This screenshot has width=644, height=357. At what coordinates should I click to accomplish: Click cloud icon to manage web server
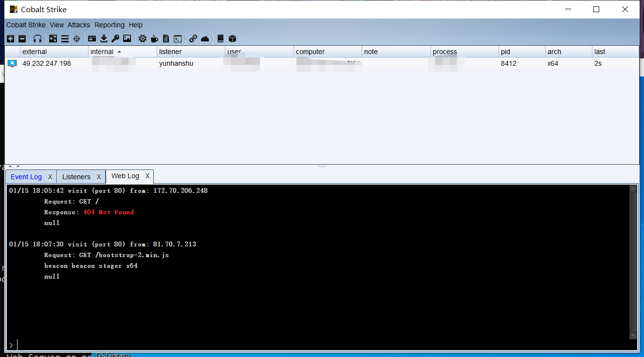tap(205, 38)
